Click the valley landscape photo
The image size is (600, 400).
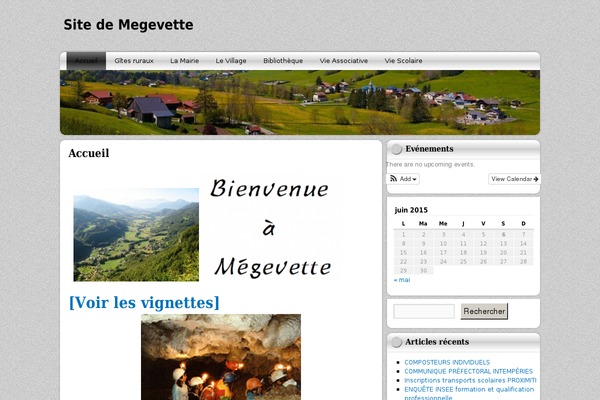click(x=136, y=235)
